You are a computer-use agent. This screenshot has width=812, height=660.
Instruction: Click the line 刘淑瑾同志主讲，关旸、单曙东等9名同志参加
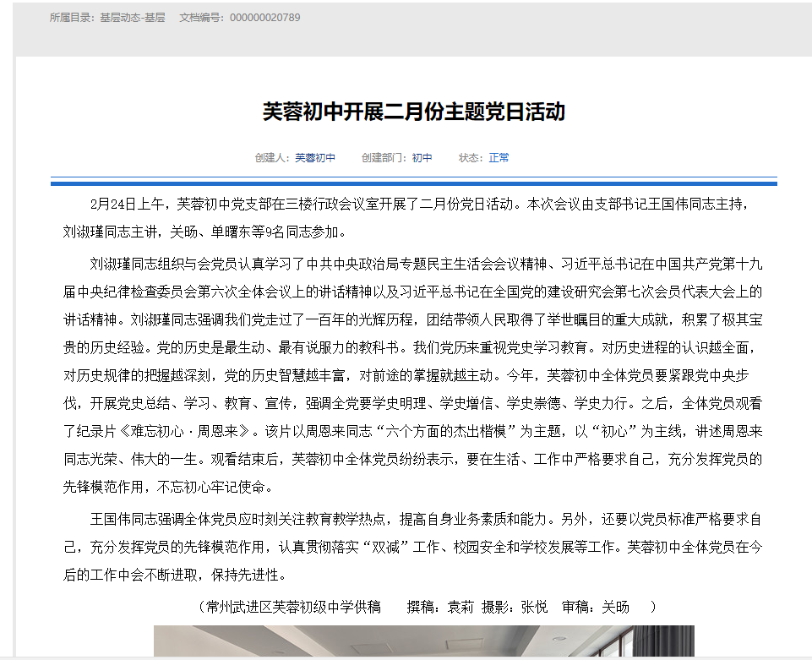[204, 232]
